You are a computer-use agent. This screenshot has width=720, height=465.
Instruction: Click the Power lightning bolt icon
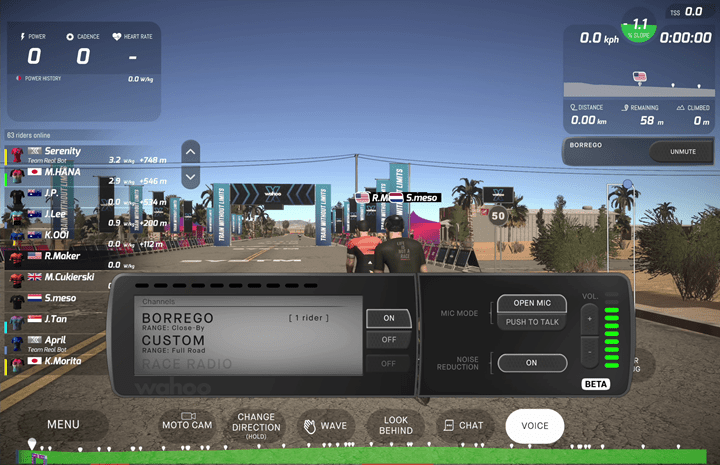point(22,36)
